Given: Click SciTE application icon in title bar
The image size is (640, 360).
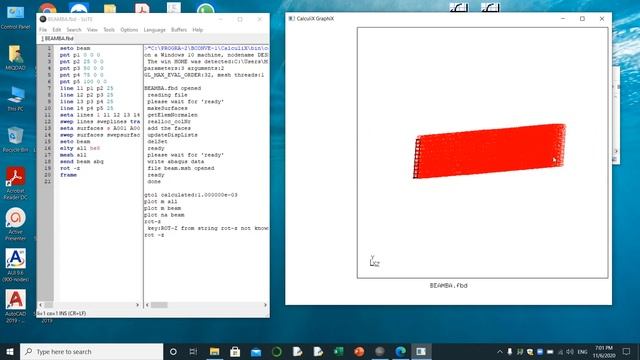Looking at the screenshot, I should click(x=42, y=19).
